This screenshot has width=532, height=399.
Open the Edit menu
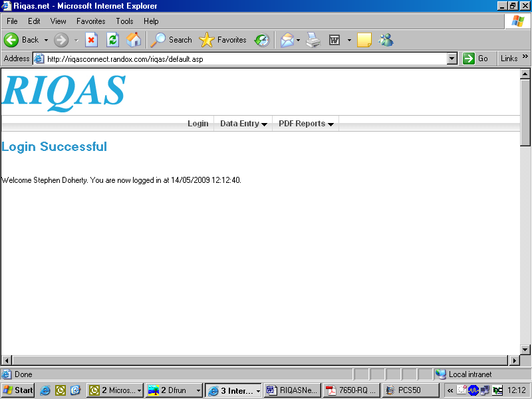point(34,21)
